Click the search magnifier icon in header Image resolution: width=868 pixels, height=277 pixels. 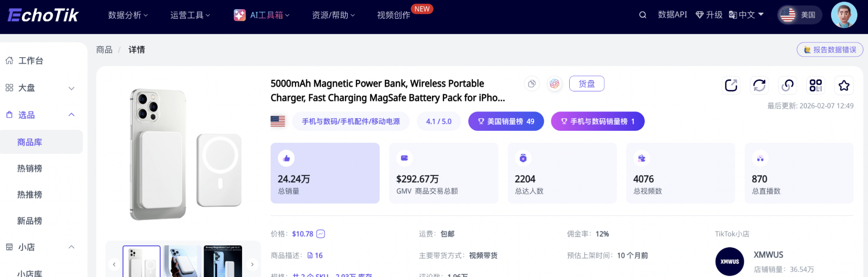point(642,15)
